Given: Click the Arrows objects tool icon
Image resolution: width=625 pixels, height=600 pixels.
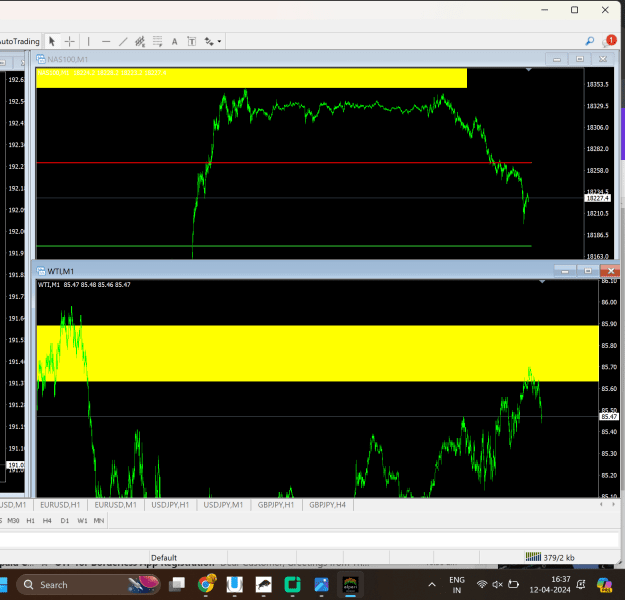Looking at the screenshot, I should click(209, 41).
